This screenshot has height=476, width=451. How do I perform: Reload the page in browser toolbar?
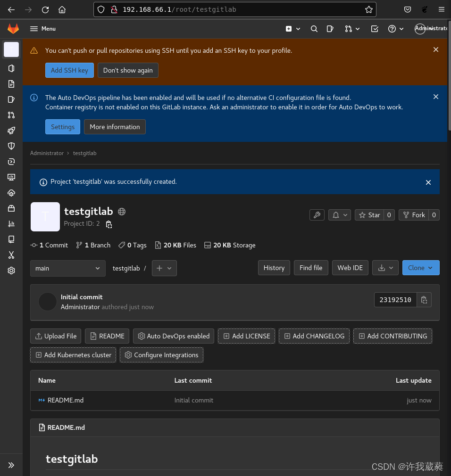pos(45,10)
